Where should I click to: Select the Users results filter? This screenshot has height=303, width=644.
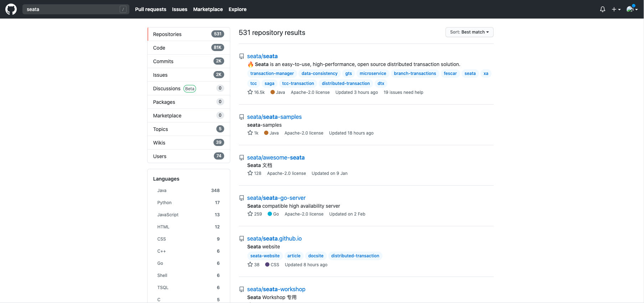tap(189, 156)
